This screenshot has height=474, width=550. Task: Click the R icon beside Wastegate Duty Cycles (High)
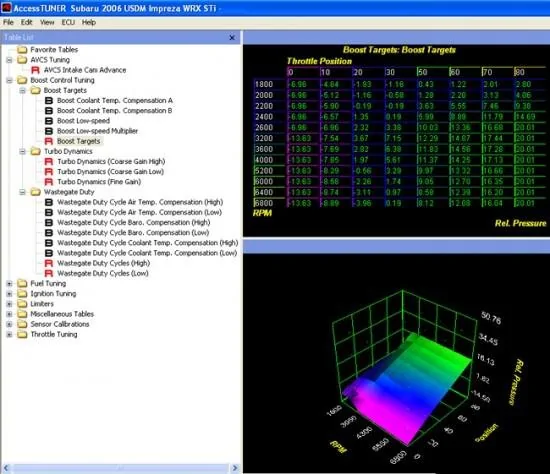(49, 263)
